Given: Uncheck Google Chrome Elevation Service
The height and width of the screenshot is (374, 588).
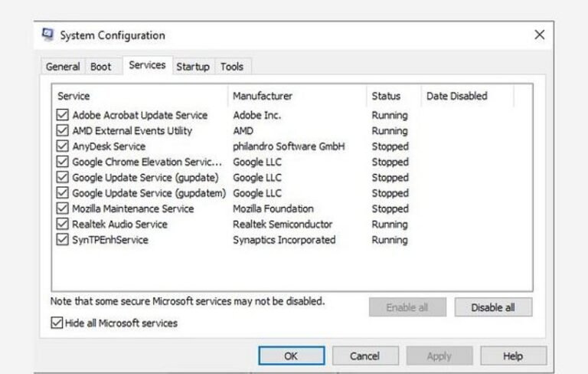Looking at the screenshot, I should point(63,162).
